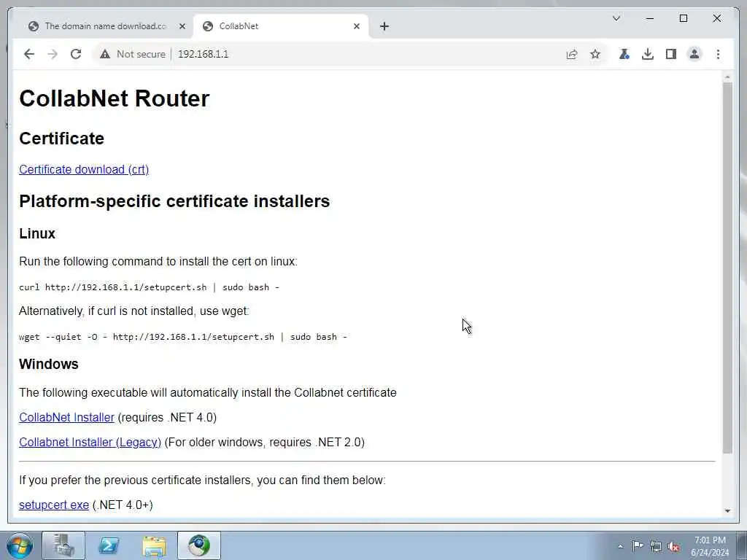Download the certificate (crt) link

coord(84,169)
